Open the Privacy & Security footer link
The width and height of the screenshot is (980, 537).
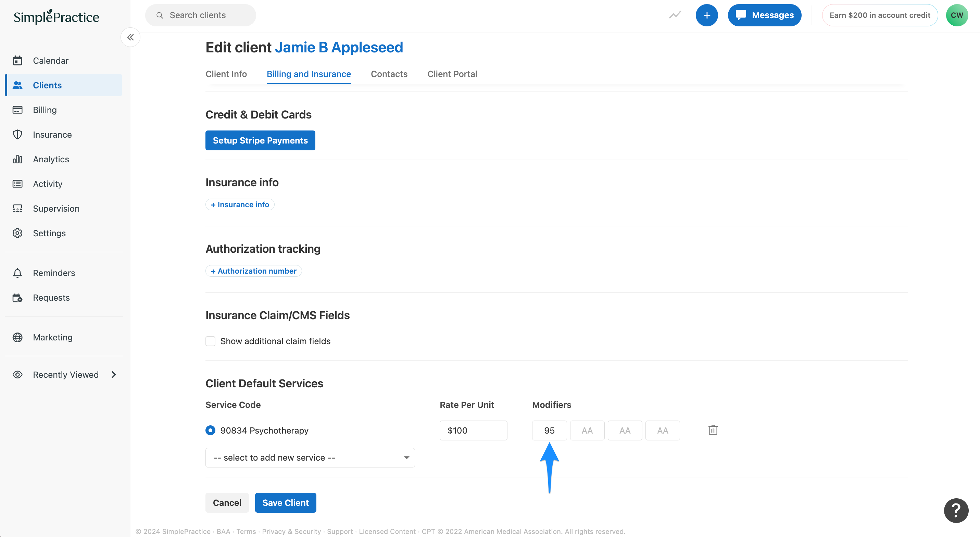tap(291, 531)
